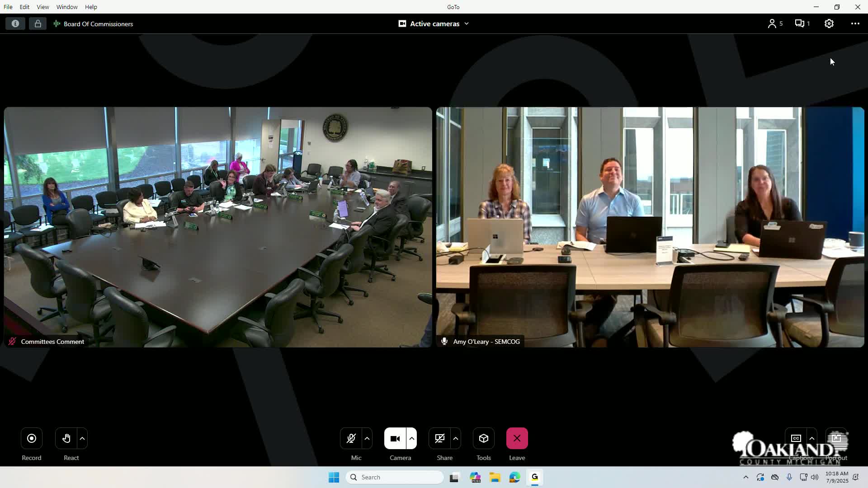Click the meeting info icon
The height and width of the screenshot is (488, 868).
(x=15, y=23)
